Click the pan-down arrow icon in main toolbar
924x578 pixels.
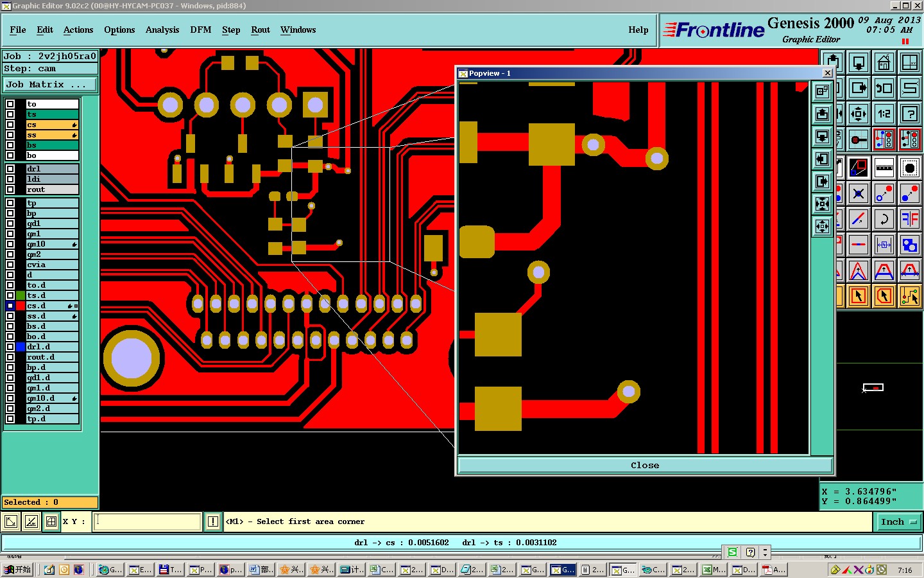[858, 62]
